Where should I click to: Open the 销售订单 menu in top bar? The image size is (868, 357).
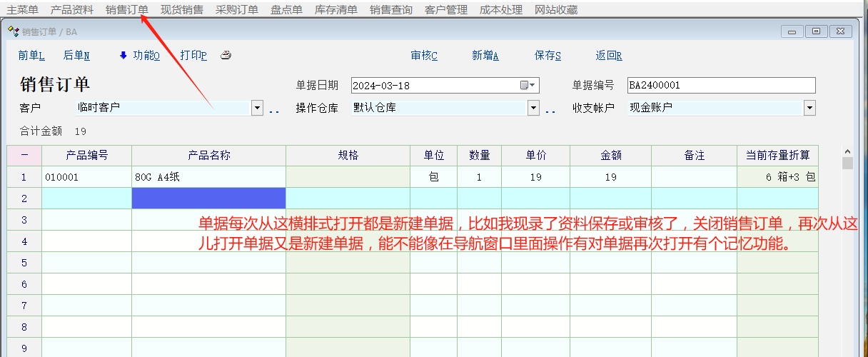point(127,10)
